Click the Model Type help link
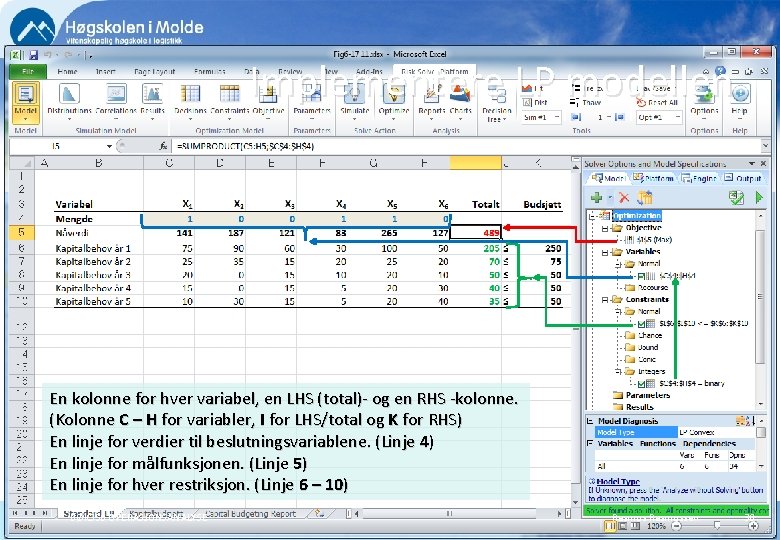Image resolution: width=780 pixels, height=540 pixels. [618, 481]
